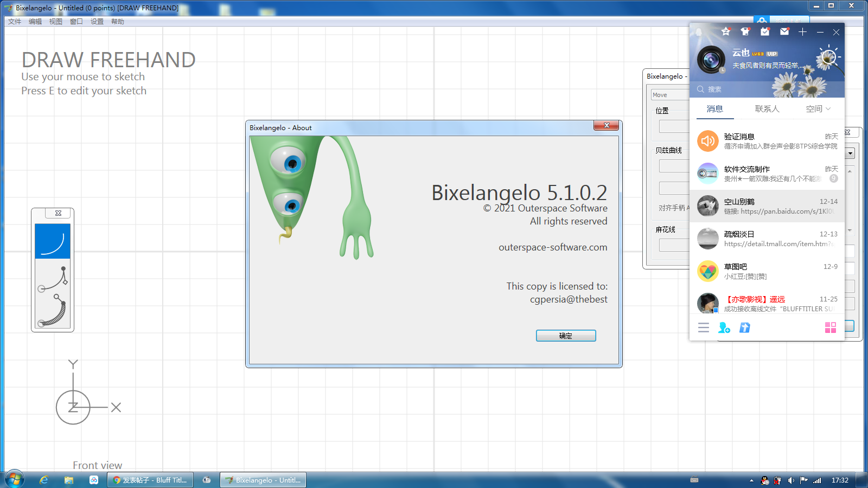The width and height of the screenshot is (868, 488).
Task: Select the freehand curve tool in palette
Action: point(53,241)
